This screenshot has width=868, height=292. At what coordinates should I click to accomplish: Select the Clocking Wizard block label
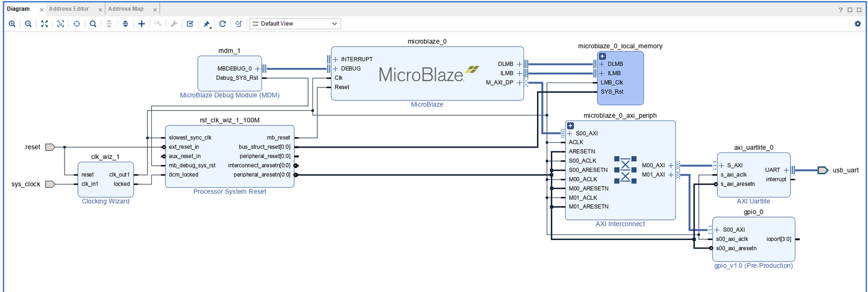(x=105, y=201)
